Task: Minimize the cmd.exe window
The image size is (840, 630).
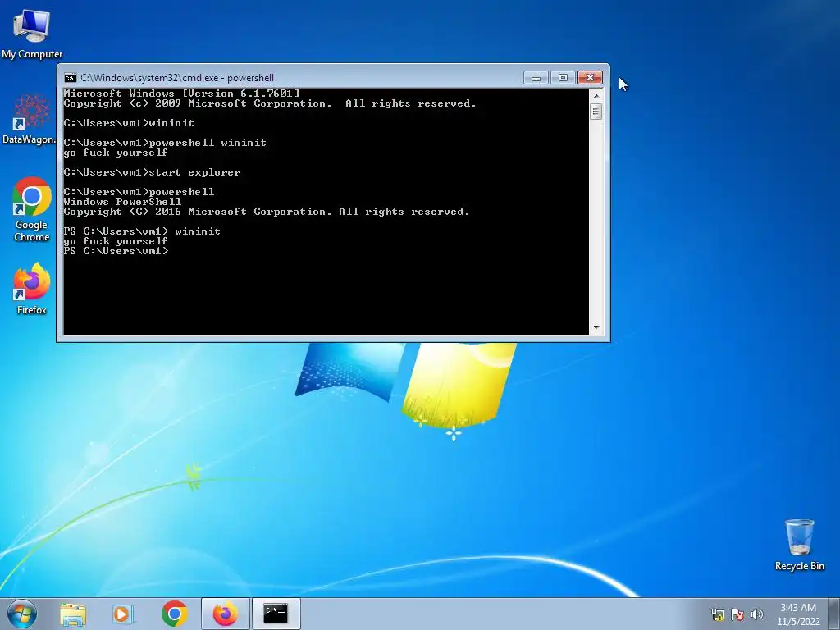Action: [536, 78]
